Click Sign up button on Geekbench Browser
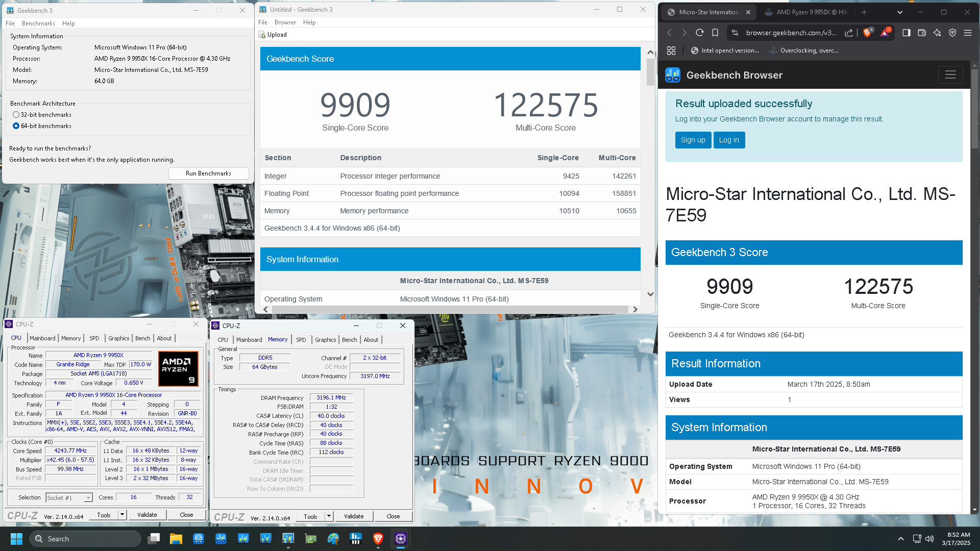 pyautogui.click(x=693, y=140)
